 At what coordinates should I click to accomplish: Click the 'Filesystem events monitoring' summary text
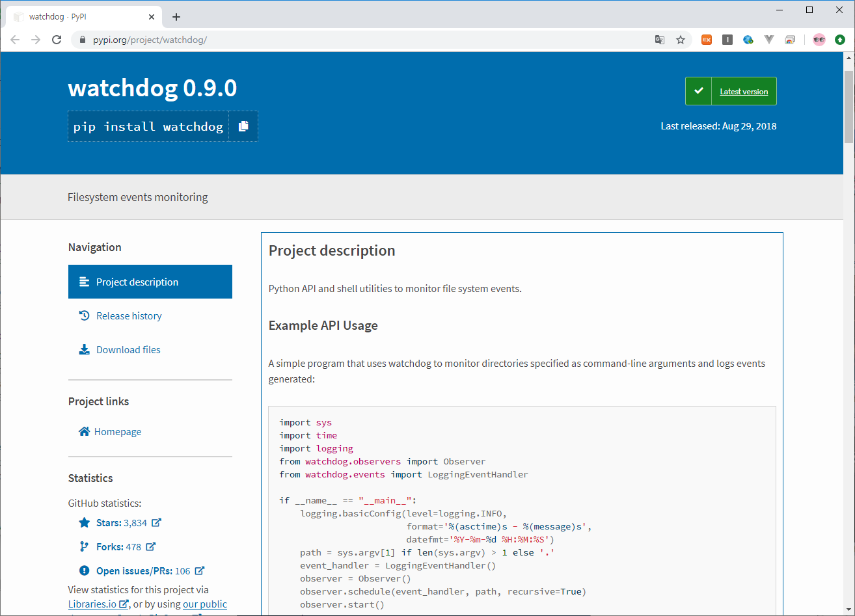click(138, 197)
